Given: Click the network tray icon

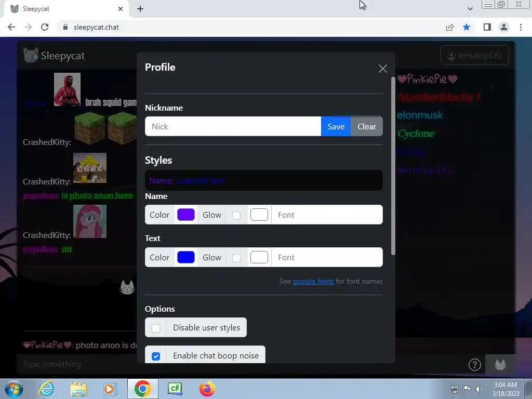Looking at the screenshot, I should (x=454, y=389).
